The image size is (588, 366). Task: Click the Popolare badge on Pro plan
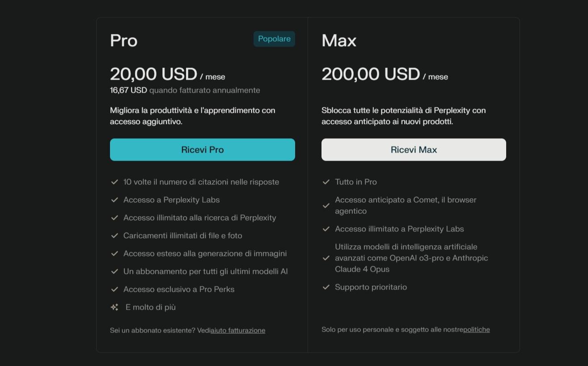pyautogui.click(x=274, y=39)
